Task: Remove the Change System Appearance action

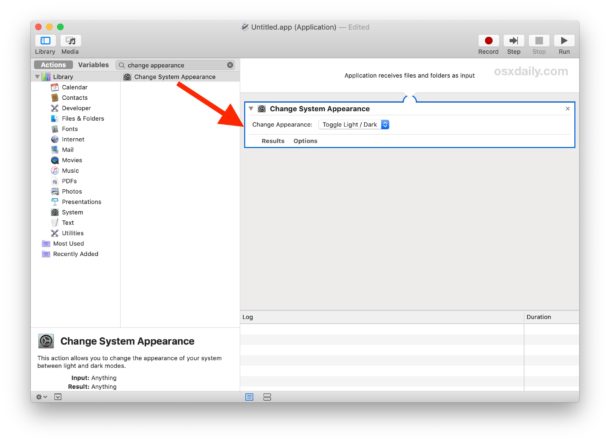Action: (x=568, y=108)
